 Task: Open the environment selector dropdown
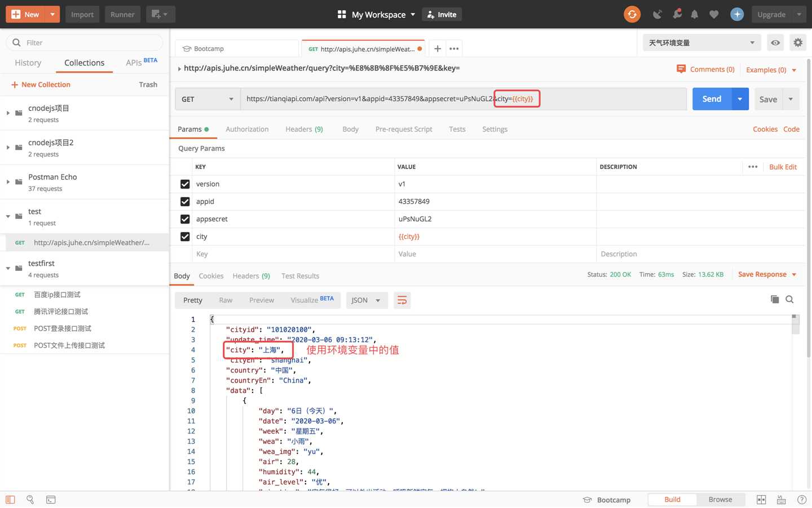(x=701, y=42)
